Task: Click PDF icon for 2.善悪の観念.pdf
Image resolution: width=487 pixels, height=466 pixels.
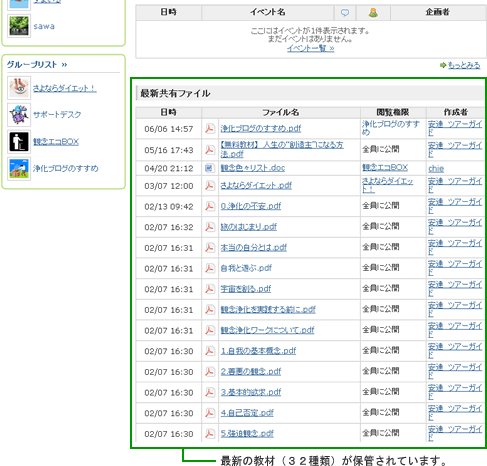Action: coord(210,371)
